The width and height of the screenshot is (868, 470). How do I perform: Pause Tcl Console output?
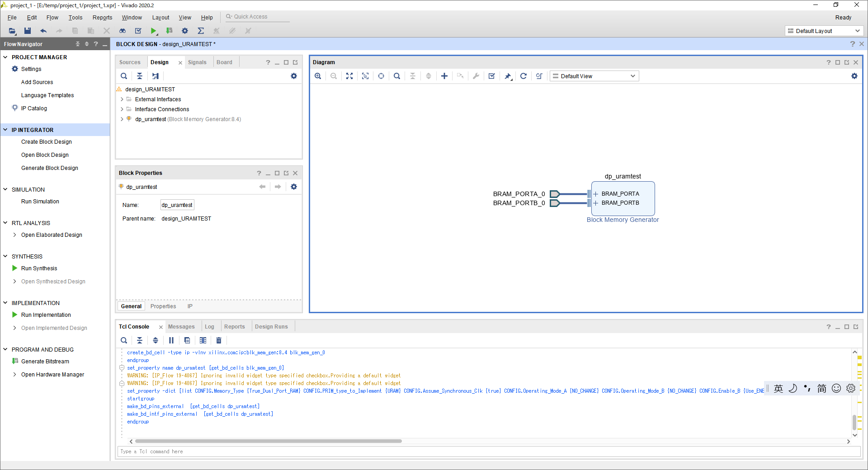tap(171, 340)
